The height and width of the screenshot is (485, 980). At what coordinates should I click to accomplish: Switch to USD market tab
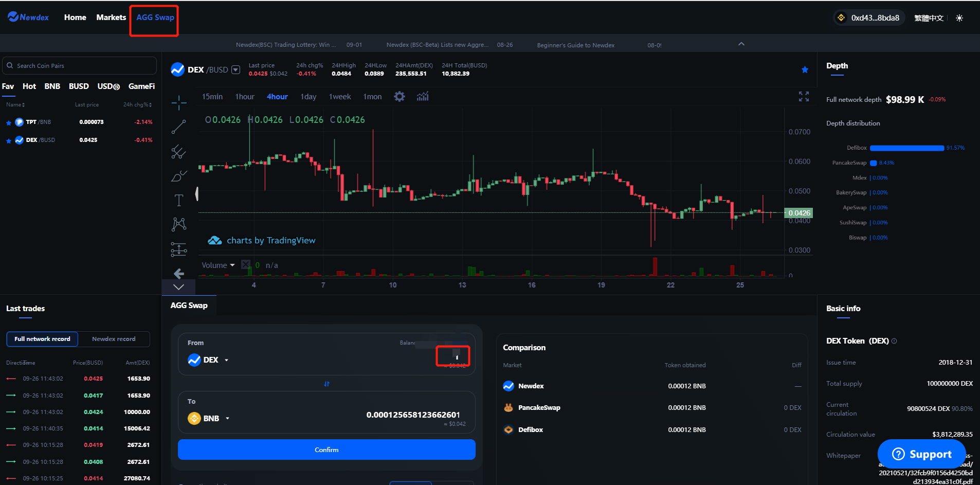108,86
